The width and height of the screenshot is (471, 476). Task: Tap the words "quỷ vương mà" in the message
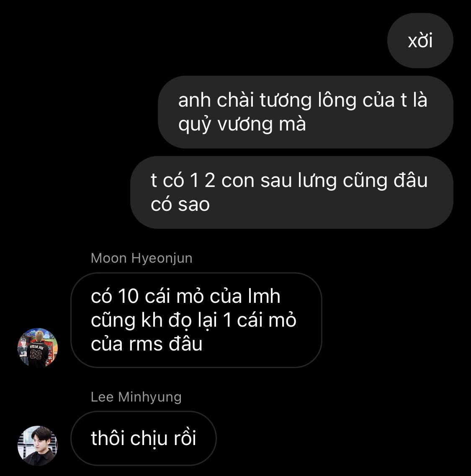tap(242, 125)
